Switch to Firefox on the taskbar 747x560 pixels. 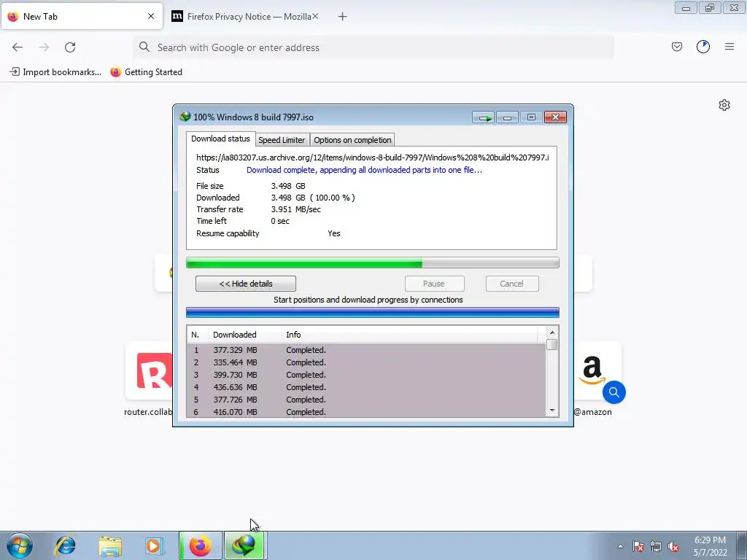[201, 545]
